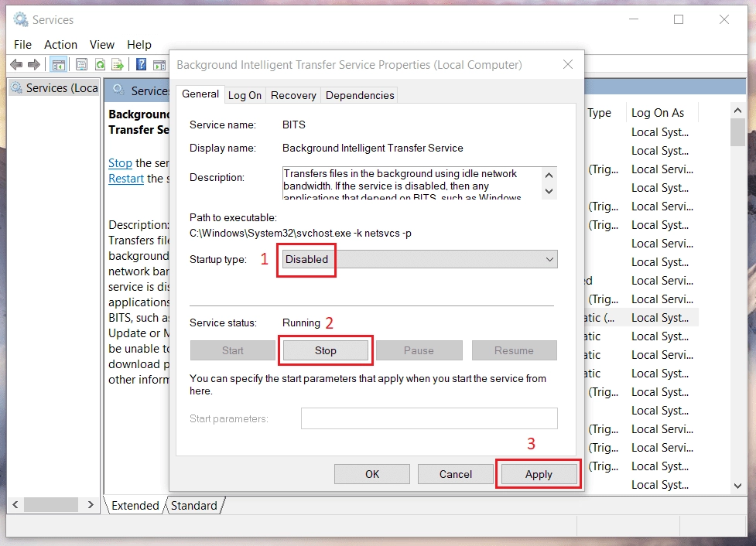Click the Service status label

click(223, 322)
